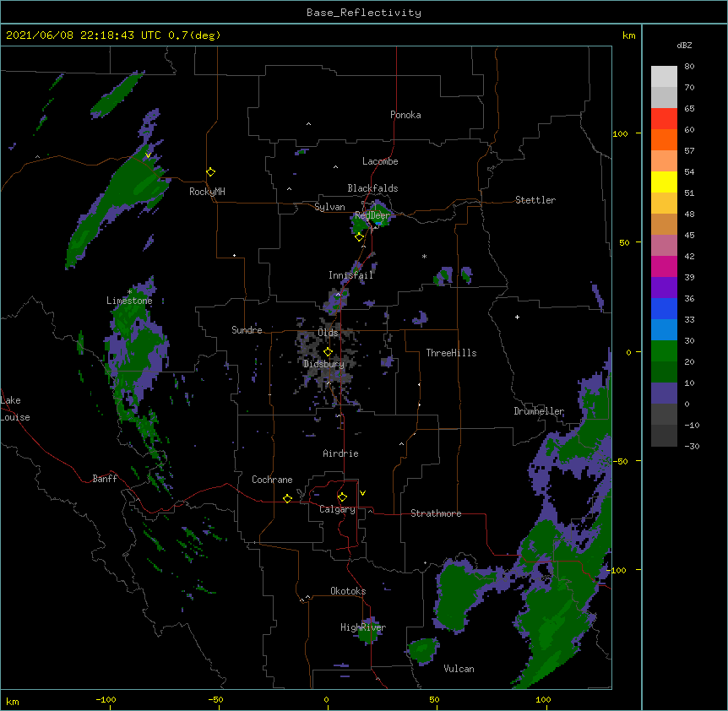Select the -30 dBZ dark gray band
Image resolution: width=728 pixels, height=711 pixels.
[664, 436]
